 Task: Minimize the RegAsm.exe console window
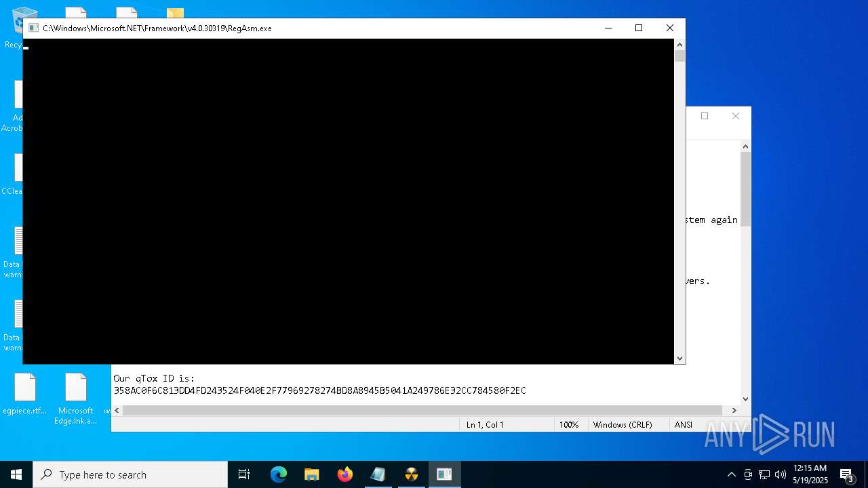[x=608, y=28]
